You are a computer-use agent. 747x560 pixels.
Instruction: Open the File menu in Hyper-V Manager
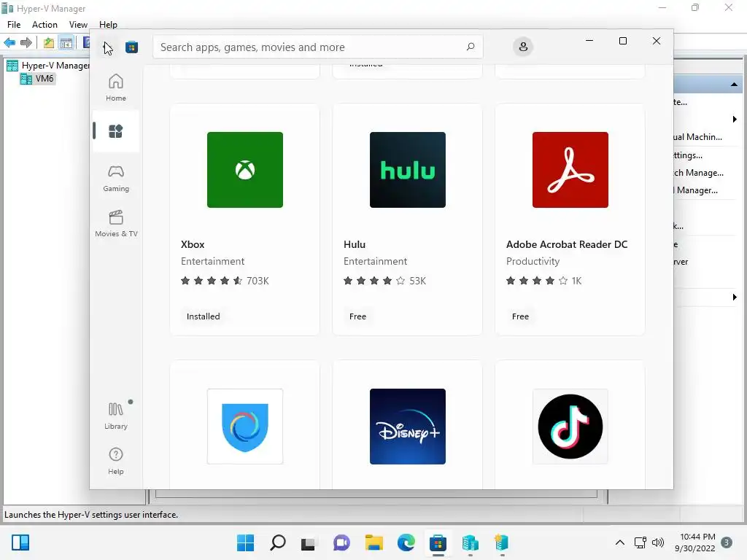point(14,24)
